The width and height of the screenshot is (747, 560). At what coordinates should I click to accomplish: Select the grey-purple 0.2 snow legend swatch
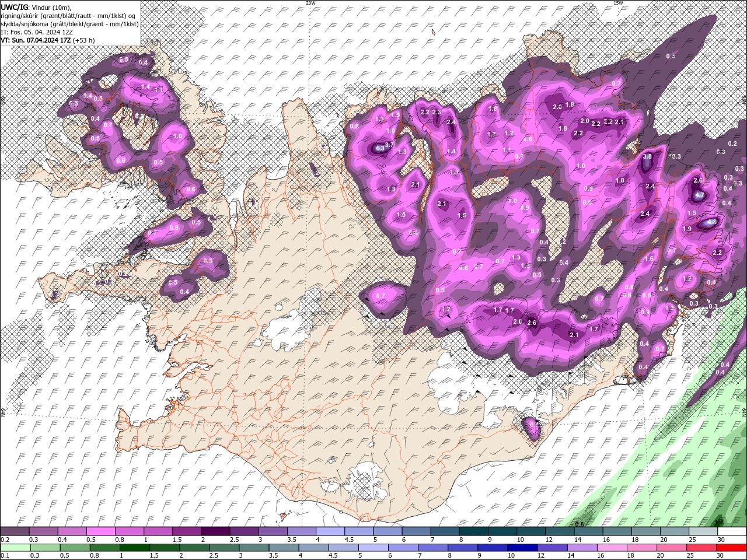[x=15, y=531]
